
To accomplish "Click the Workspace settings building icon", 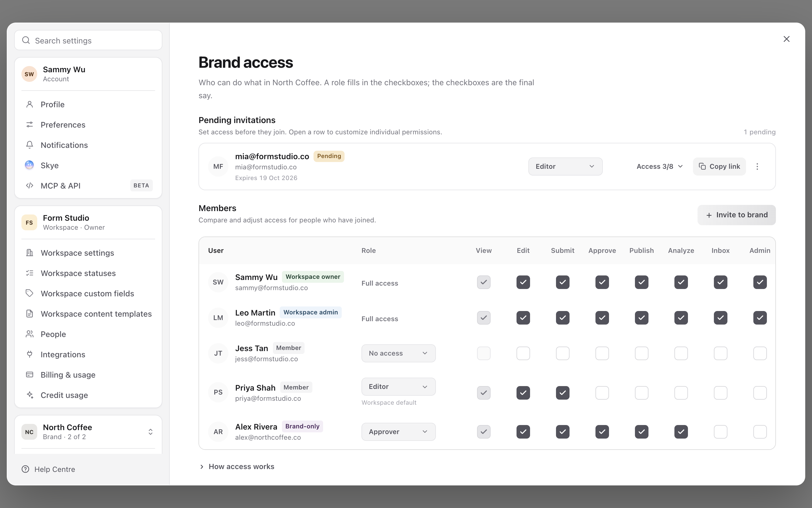I will pos(30,253).
